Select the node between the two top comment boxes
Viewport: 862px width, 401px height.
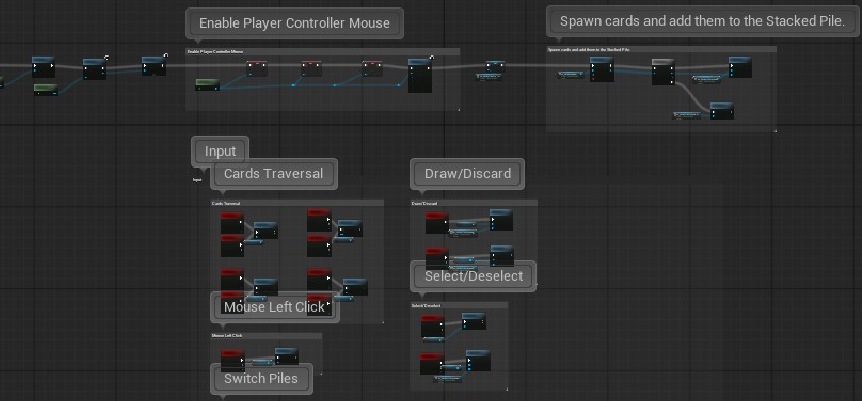coord(495,67)
